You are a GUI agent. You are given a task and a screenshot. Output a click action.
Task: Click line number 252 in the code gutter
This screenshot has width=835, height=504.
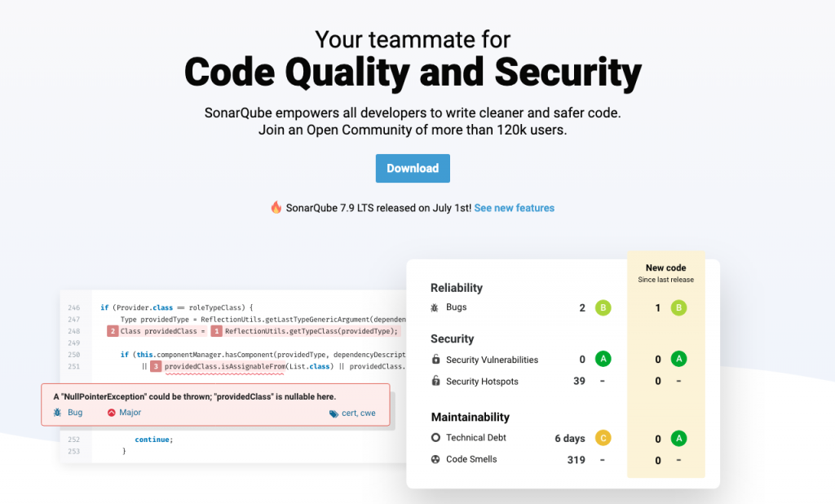pos(74,440)
